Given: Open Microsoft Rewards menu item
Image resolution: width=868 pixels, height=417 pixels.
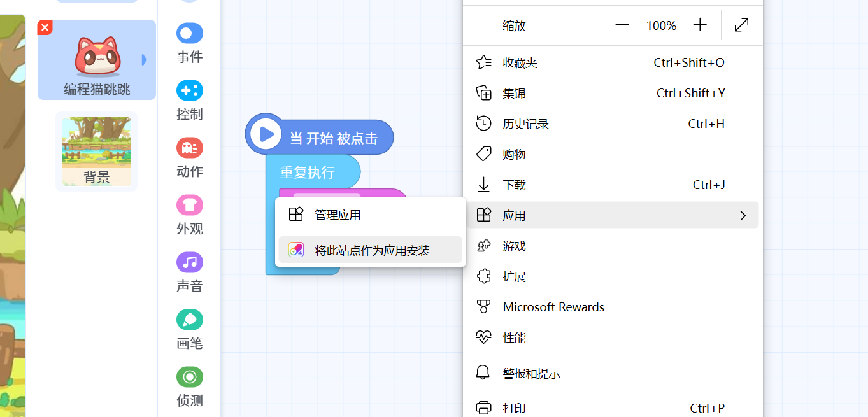Looking at the screenshot, I should click(613, 307).
